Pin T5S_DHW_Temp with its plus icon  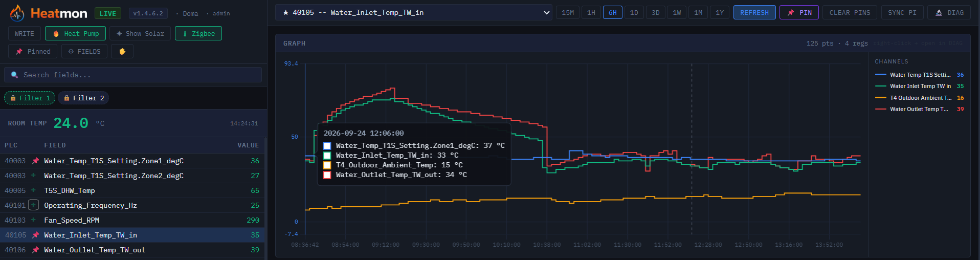pos(33,190)
